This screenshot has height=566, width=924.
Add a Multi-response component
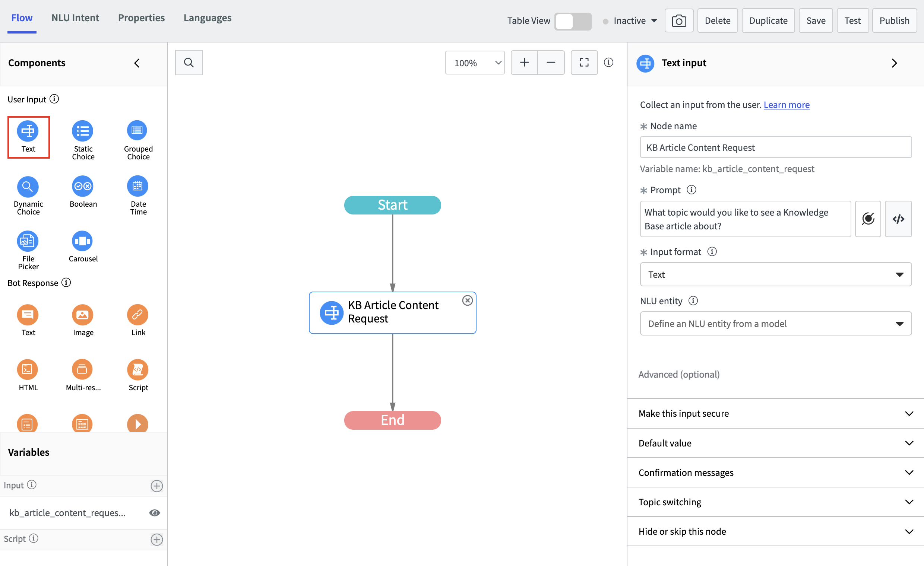point(83,375)
